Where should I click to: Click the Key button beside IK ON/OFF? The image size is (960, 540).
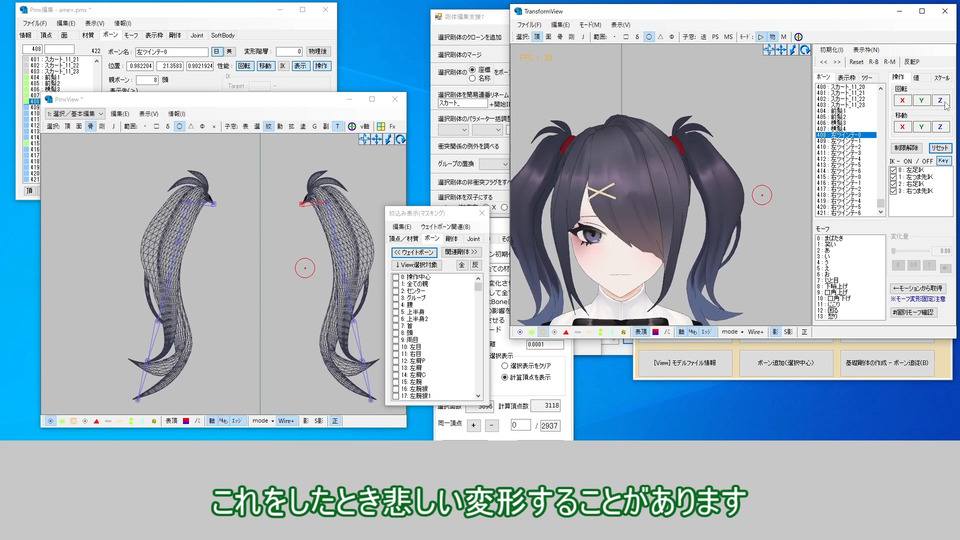(x=943, y=160)
